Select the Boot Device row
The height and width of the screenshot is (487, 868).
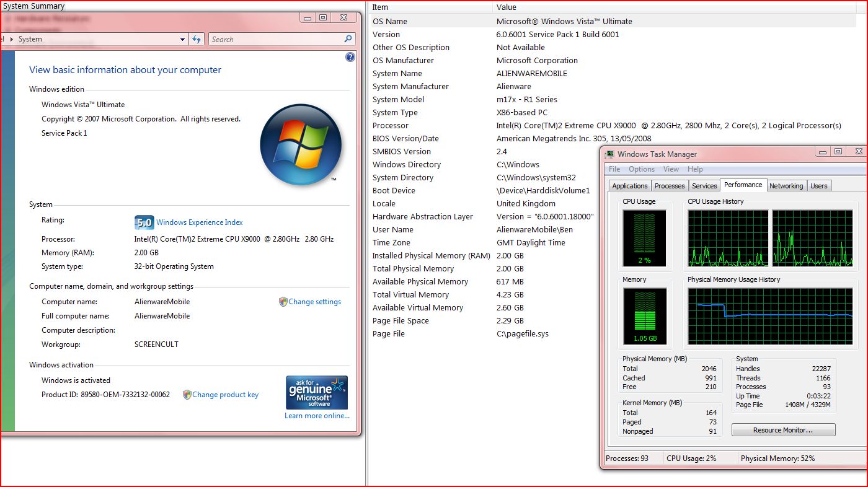tap(485, 190)
